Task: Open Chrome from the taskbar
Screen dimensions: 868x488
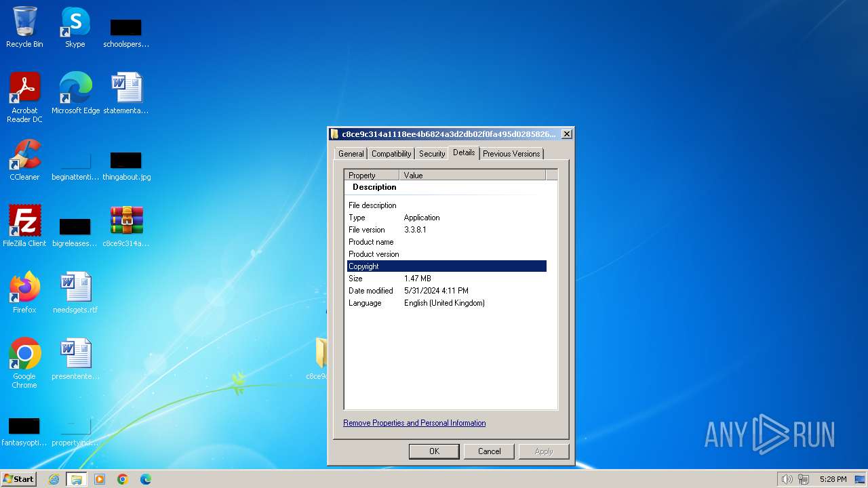Action: click(123, 479)
